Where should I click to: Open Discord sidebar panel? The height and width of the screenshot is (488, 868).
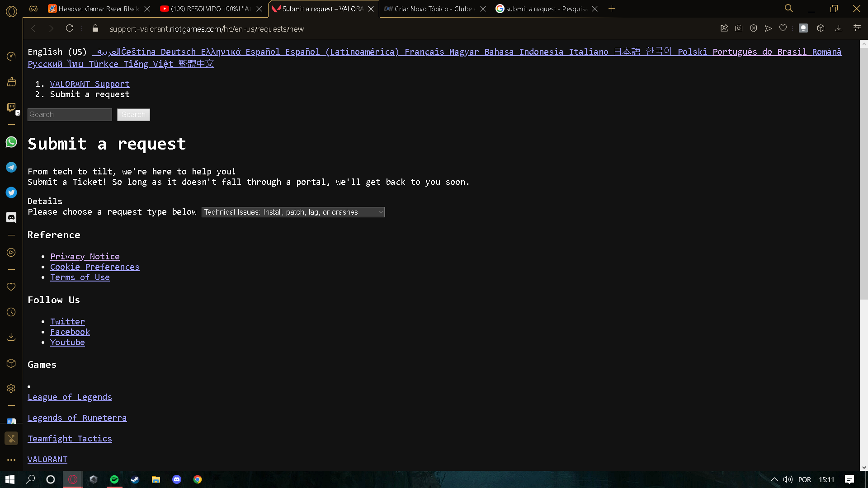coord(11,218)
